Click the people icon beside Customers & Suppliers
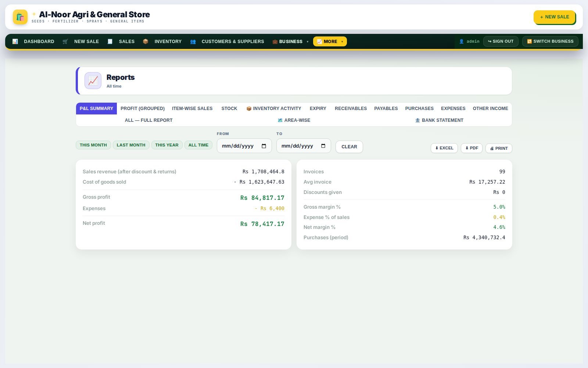588x368 pixels. [x=193, y=42]
